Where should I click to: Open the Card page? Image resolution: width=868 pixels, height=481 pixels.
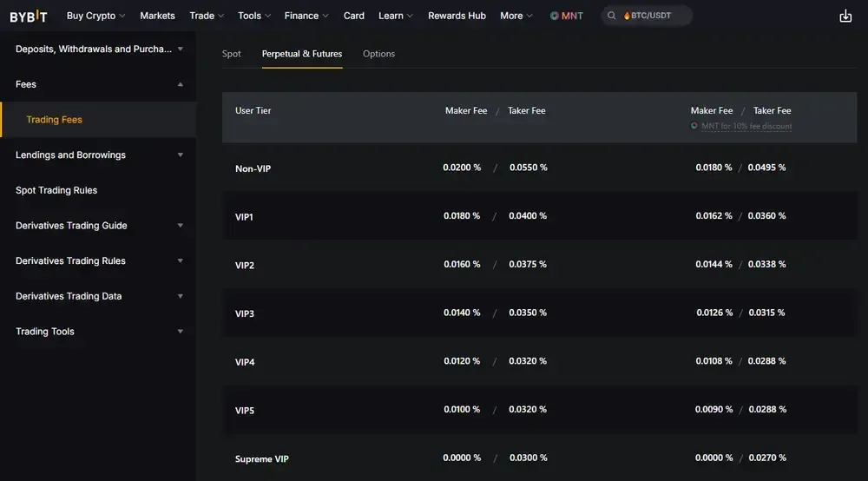click(x=354, y=16)
